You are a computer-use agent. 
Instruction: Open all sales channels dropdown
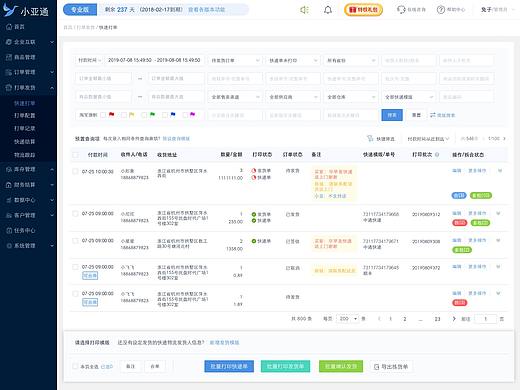(x=235, y=97)
